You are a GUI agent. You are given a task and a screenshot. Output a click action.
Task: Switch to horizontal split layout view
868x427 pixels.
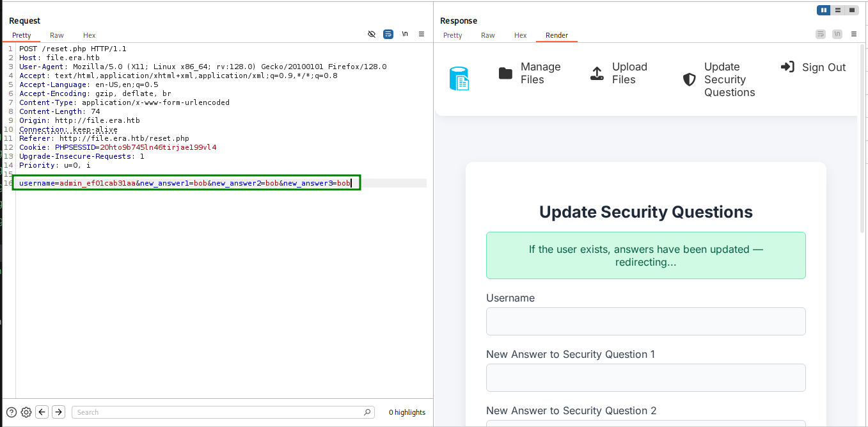[839, 10]
